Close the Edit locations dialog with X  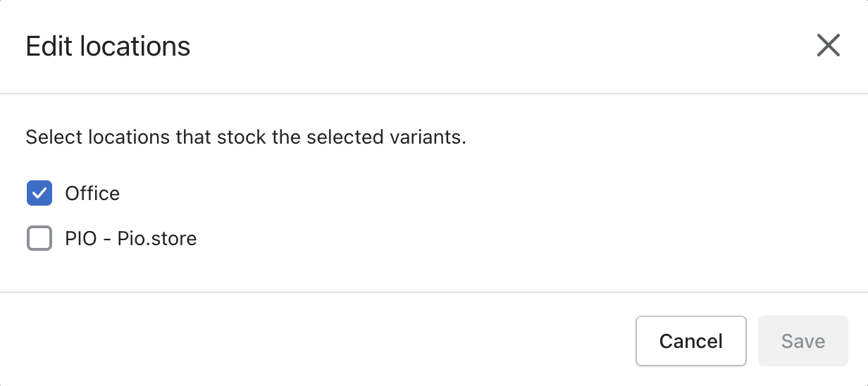[x=828, y=46]
